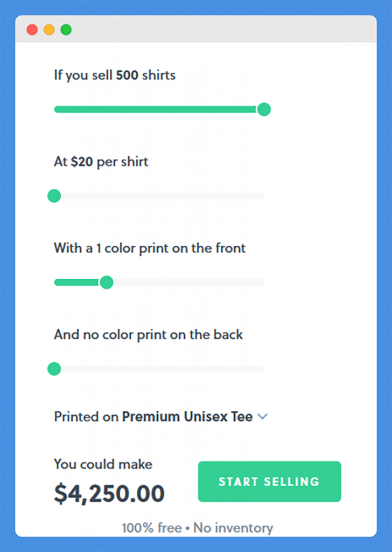Screen dimensions: 392x552
Task: Click the shirts sold slider track
Action: [162, 109]
